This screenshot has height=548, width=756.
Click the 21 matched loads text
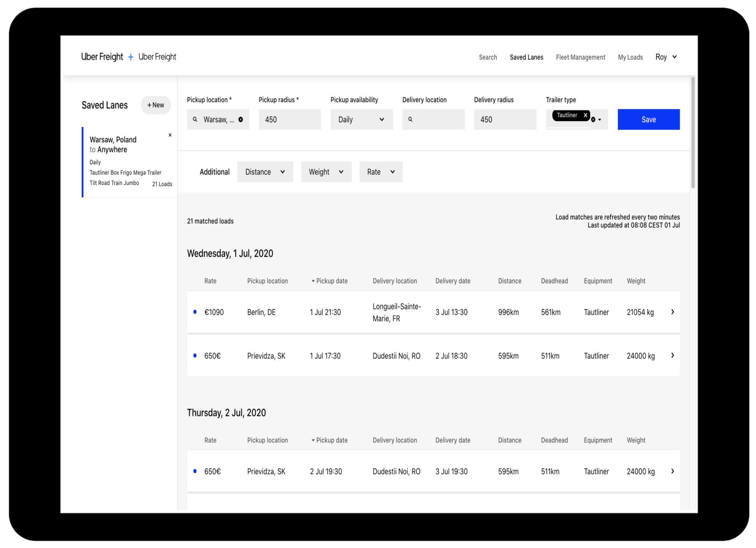(210, 221)
